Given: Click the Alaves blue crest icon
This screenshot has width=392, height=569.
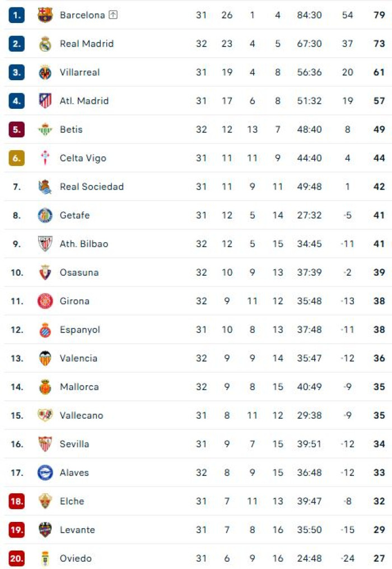Looking at the screenshot, I should [45, 473].
